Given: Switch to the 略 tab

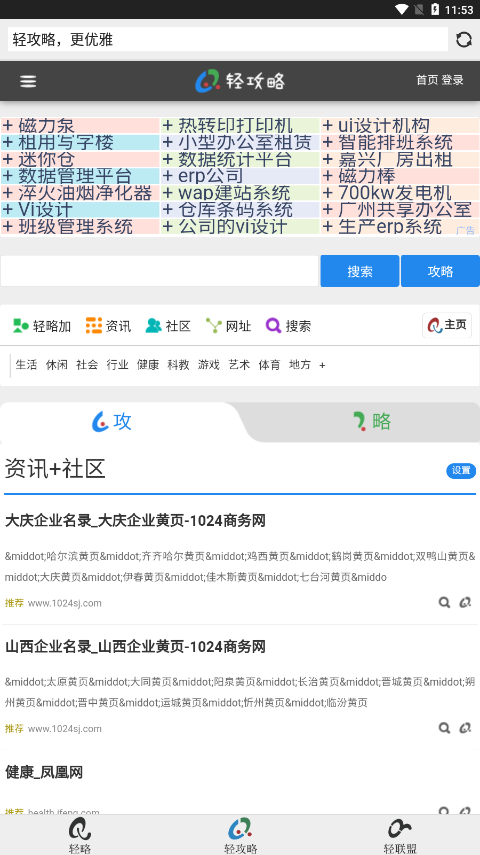Looking at the screenshot, I should (x=372, y=422).
